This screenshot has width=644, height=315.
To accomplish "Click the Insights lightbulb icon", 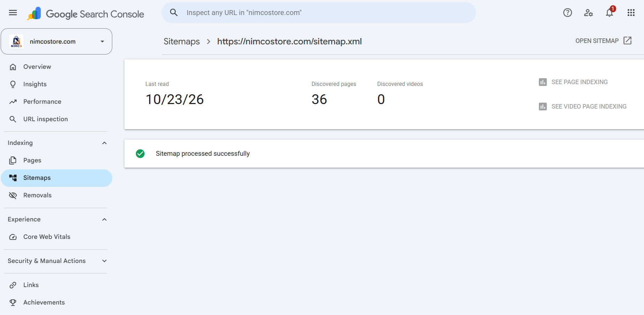I will click(x=13, y=84).
